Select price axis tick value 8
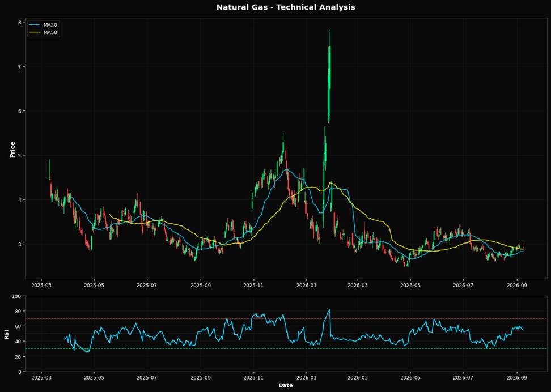Viewport: 551px width, 392px height. click(20, 22)
